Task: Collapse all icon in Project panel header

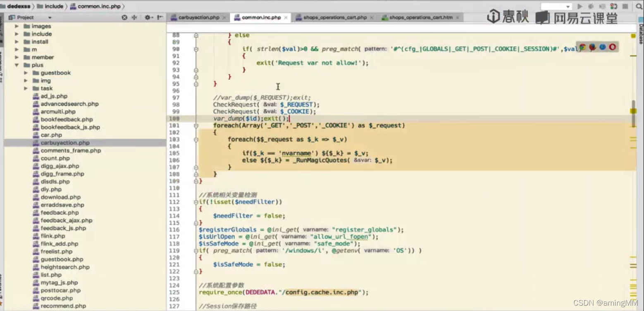Action: pyautogui.click(x=134, y=17)
